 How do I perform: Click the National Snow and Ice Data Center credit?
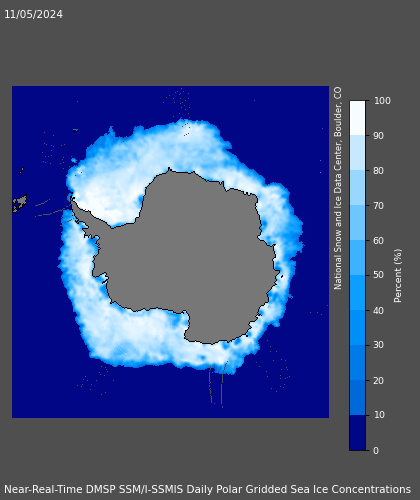point(338,188)
